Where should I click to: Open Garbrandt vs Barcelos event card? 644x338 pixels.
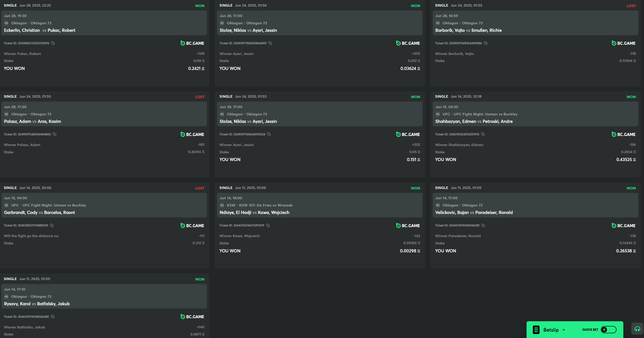pos(39,212)
